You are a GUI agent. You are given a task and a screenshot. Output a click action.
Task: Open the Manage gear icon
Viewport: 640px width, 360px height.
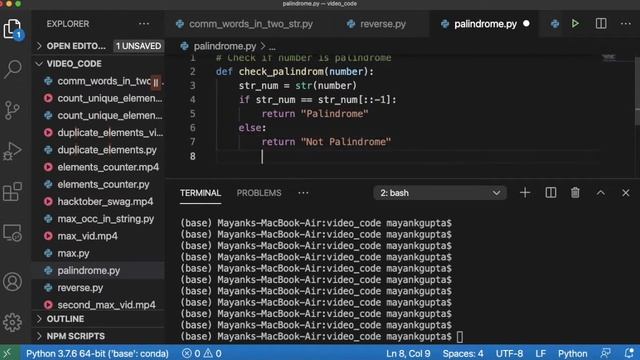pyautogui.click(x=12, y=322)
